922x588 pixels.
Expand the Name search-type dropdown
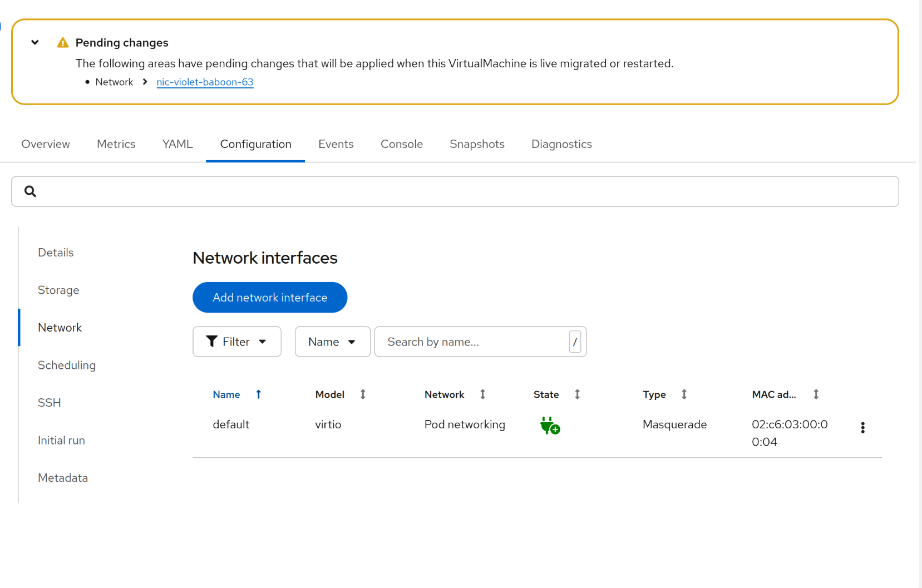pos(332,342)
